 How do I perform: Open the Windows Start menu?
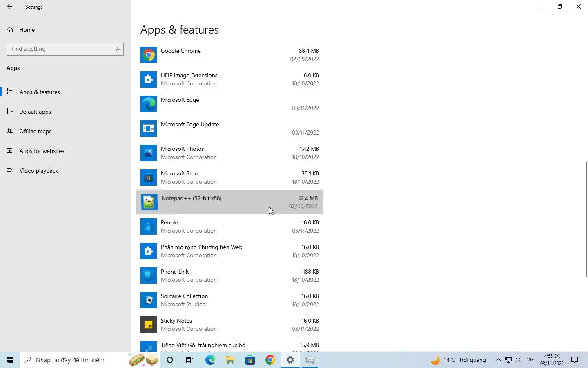(x=10, y=360)
